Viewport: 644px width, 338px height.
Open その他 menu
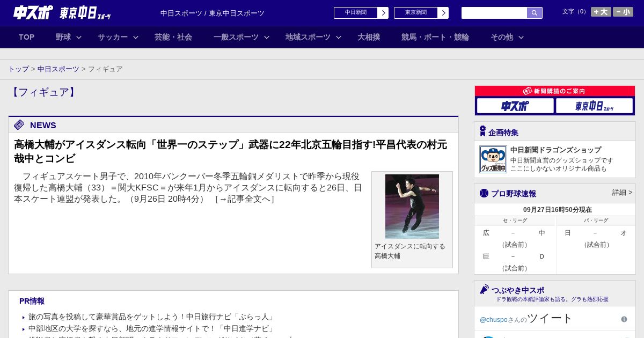[502, 37]
